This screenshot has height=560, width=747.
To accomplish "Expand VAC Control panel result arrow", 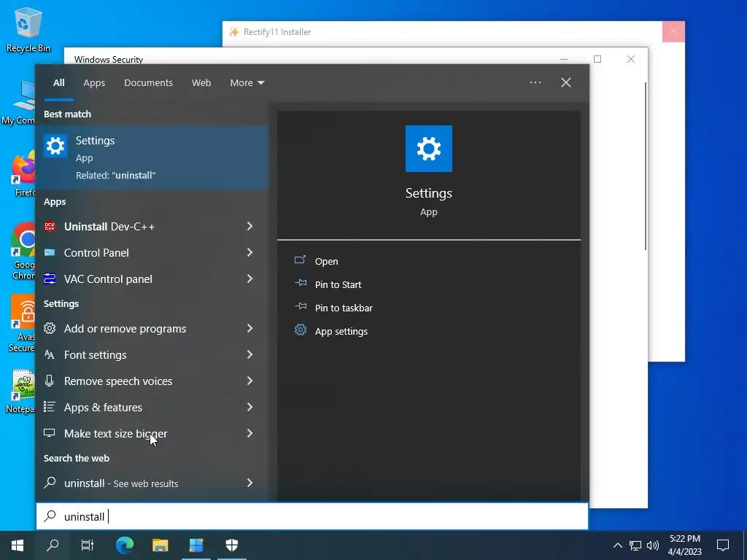I will tap(249, 279).
